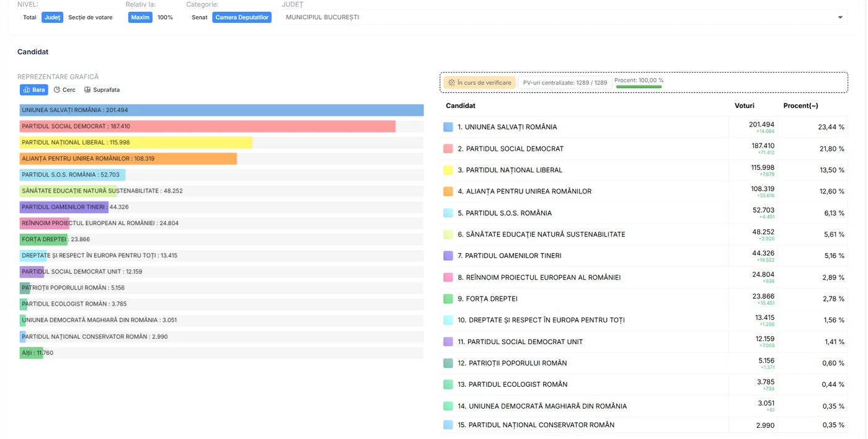The height and width of the screenshot is (439, 868).
Task: Select the Total level option
Action: tap(30, 17)
